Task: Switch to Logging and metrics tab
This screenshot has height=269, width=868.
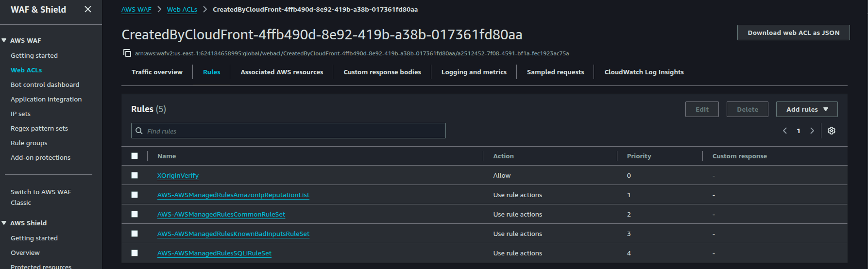Action: (474, 72)
